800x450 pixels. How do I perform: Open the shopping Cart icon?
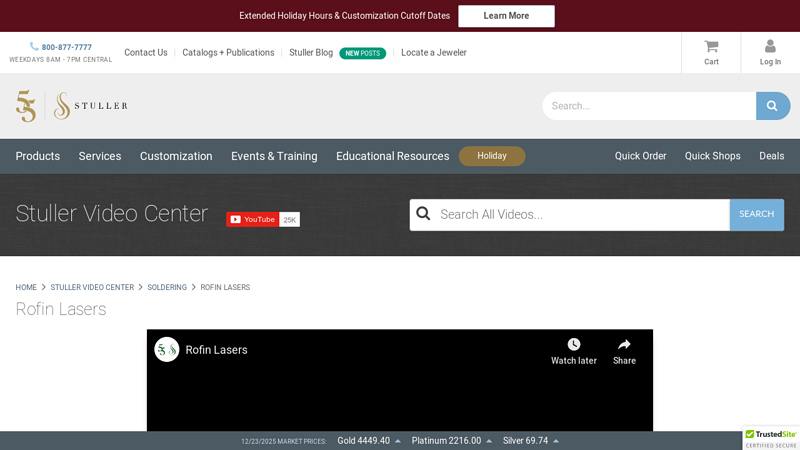pyautogui.click(x=711, y=47)
